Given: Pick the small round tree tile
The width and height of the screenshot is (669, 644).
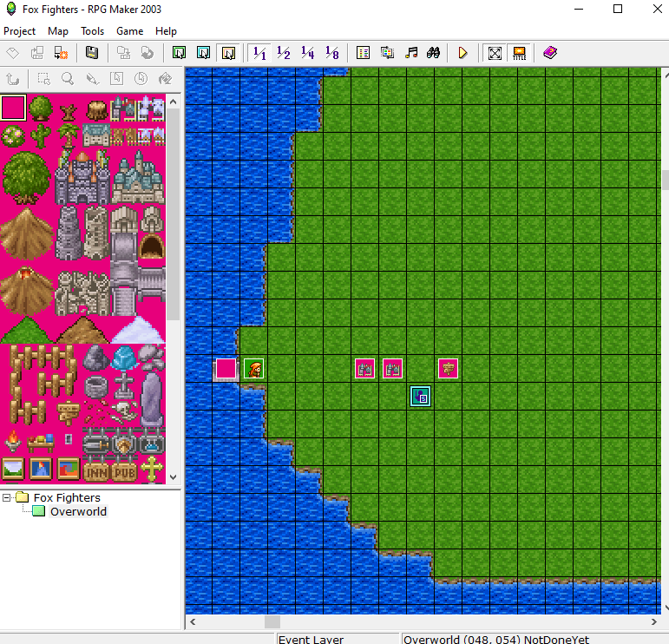Looking at the screenshot, I should coord(41,108).
